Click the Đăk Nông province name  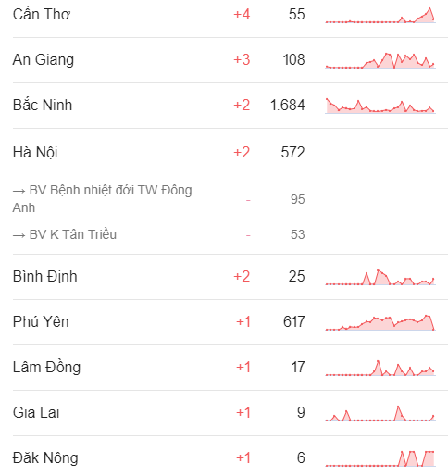45,457
